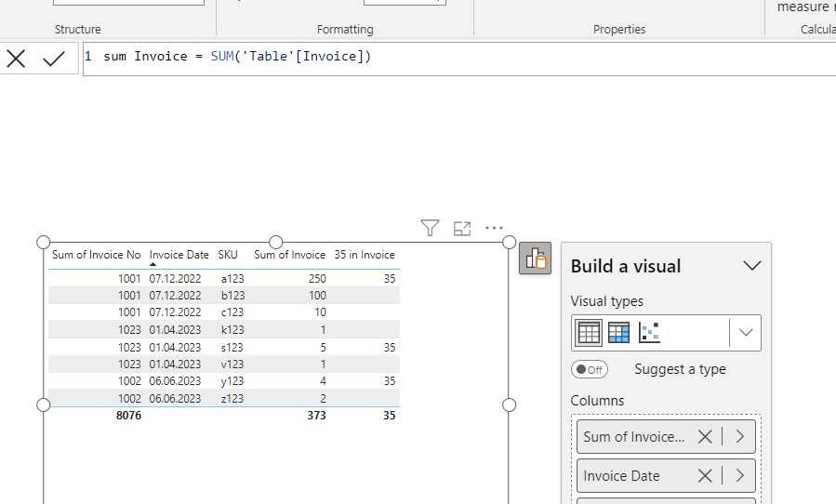The width and height of the screenshot is (836, 504).
Task: Select the z123 SKU cell
Action: tap(232, 398)
